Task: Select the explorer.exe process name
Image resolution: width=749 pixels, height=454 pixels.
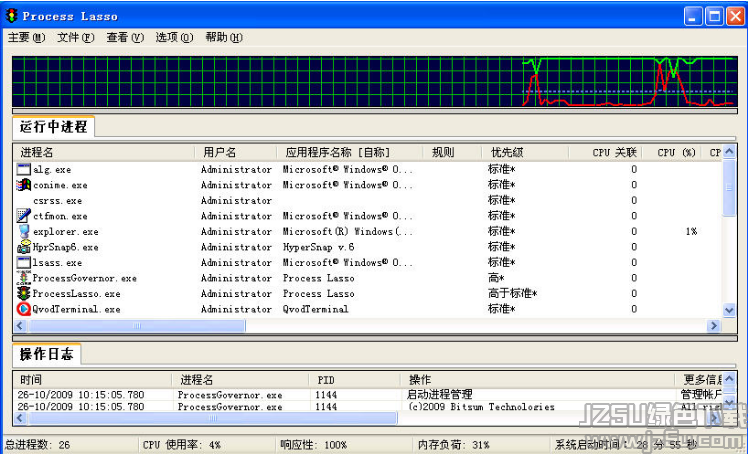Action: coord(65,232)
